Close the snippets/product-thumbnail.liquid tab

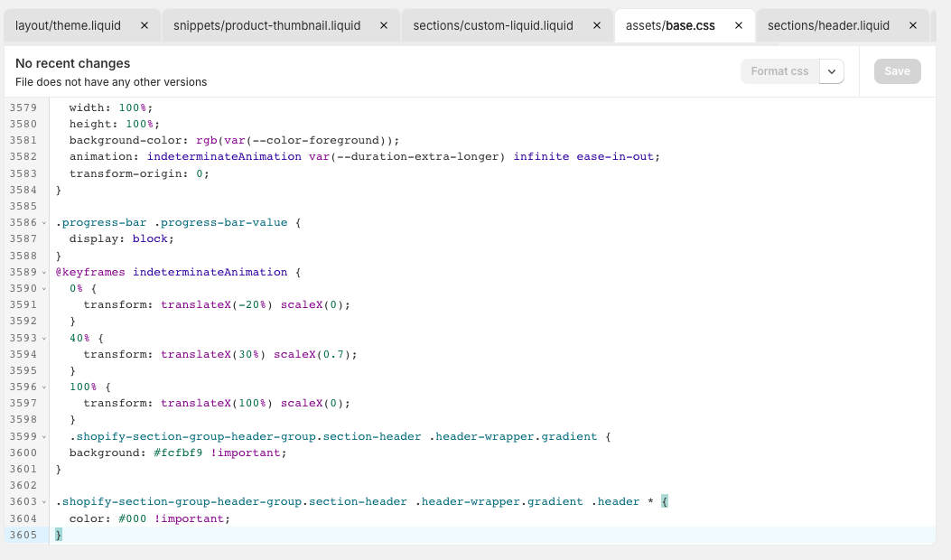pyautogui.click(x=383, y=25)
